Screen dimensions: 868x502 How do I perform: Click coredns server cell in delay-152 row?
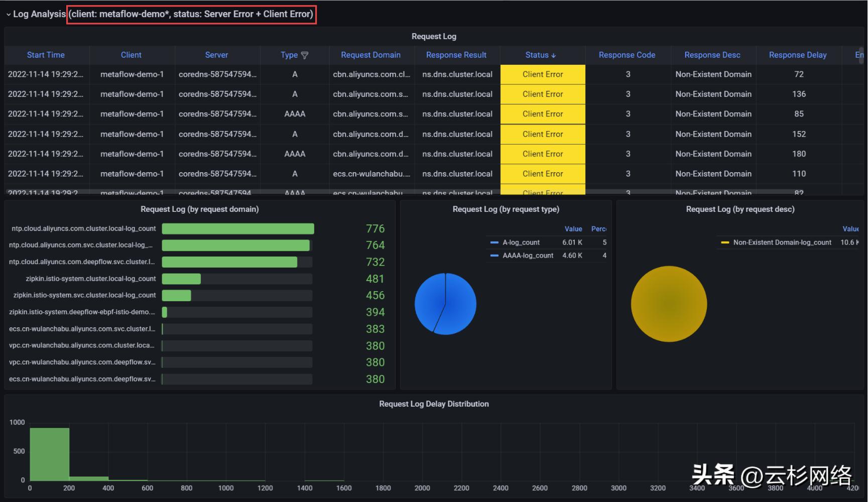(217, 134)
